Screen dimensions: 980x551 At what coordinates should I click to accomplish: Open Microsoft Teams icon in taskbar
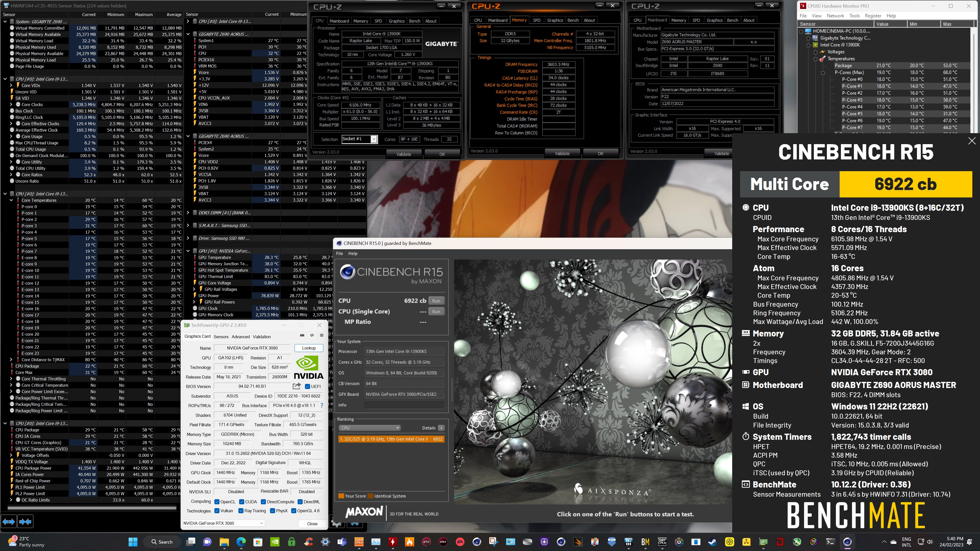pos(342,542)
